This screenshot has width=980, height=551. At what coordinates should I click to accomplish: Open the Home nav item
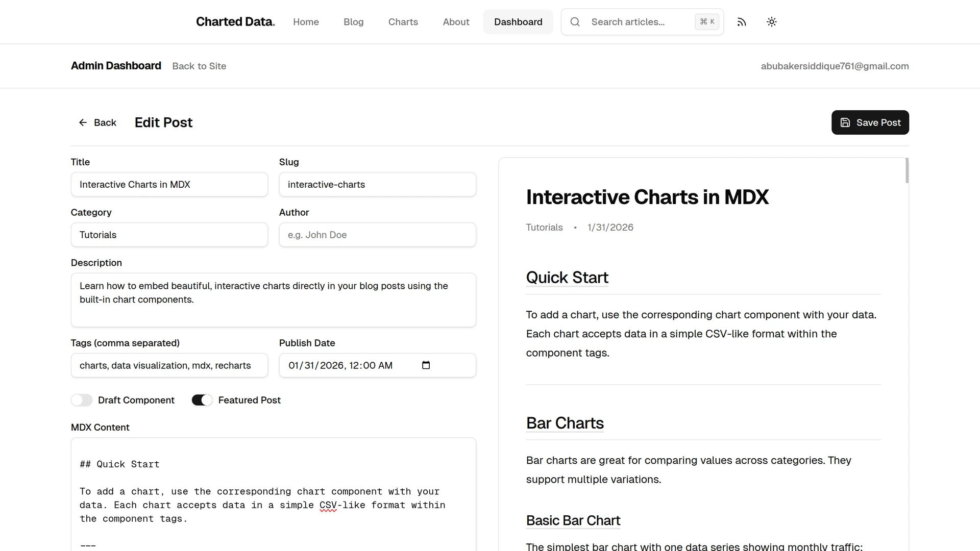(x=306, y=22)
